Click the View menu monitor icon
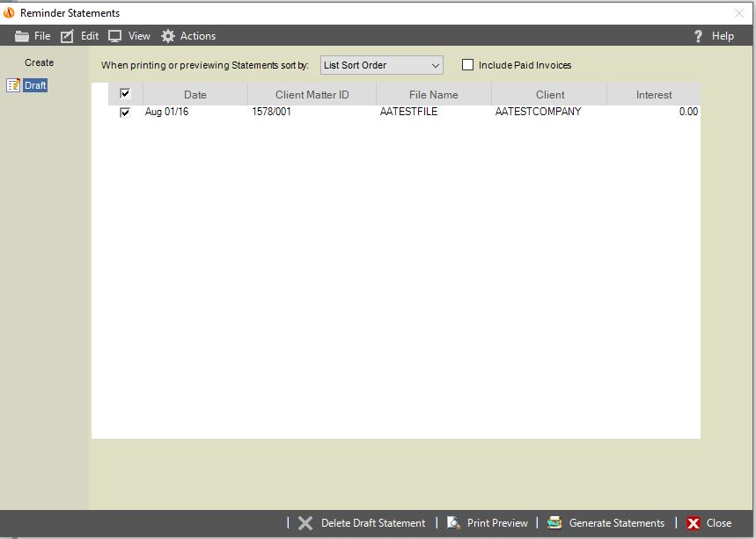Viewport: 756px width, 539px height. point(115,36)
